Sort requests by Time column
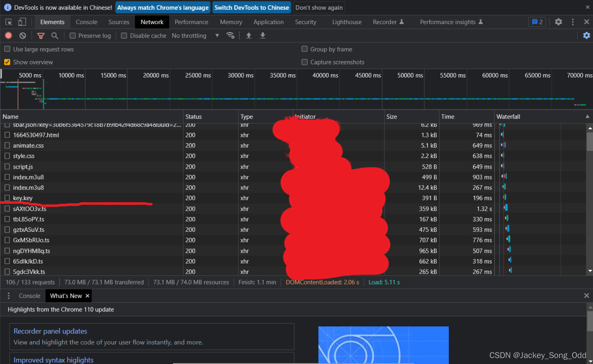 click(467, 117)
